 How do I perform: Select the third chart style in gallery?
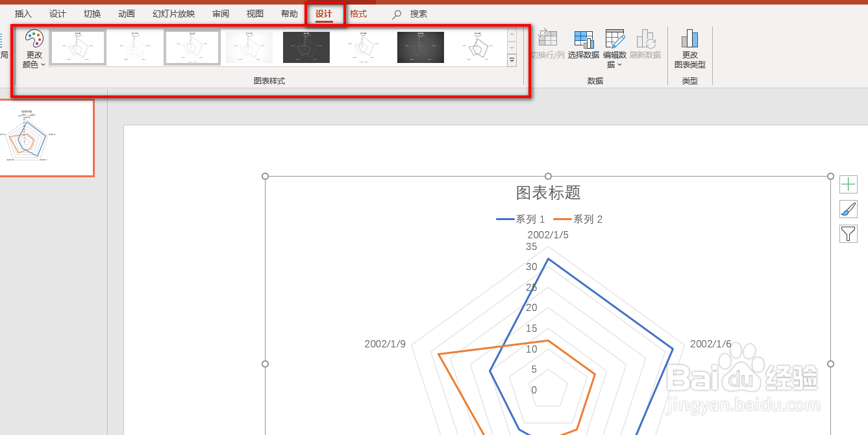[192, 47]
